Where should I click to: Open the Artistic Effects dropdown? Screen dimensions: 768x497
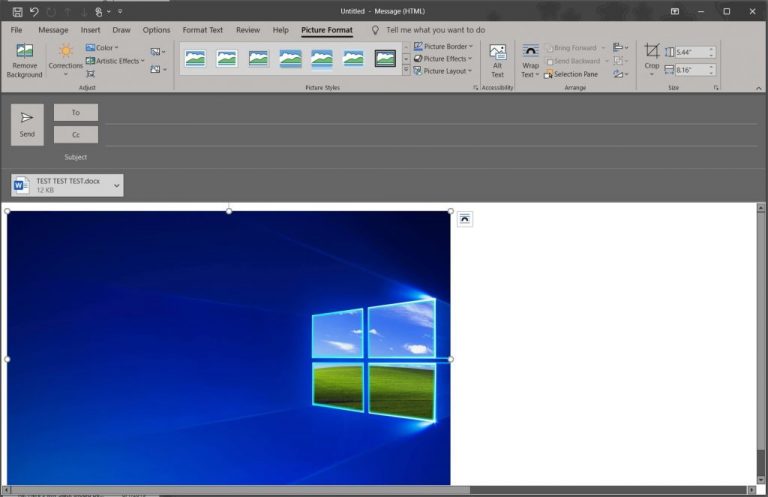click(x=115, y=61)
